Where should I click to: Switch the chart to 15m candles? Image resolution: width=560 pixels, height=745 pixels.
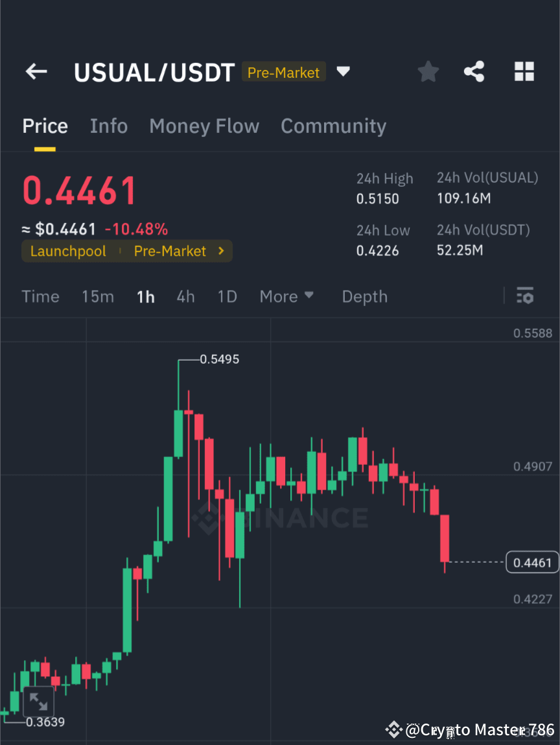point(98,296)
